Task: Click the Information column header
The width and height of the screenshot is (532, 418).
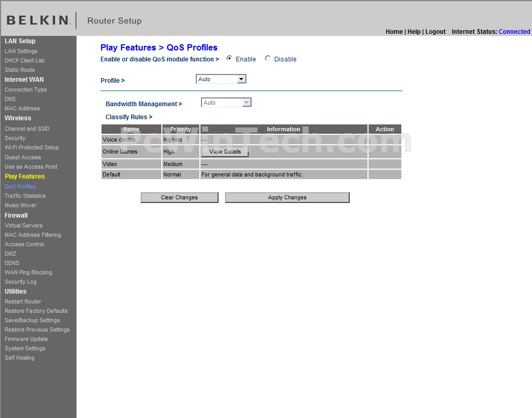Action: (x=284, y=129)
